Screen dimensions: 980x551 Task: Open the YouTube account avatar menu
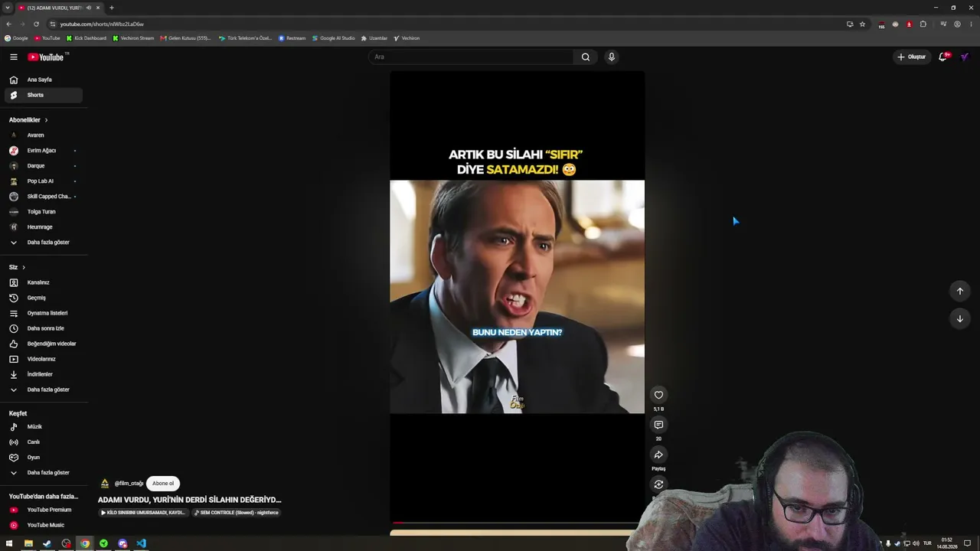[x=965, y=57]
